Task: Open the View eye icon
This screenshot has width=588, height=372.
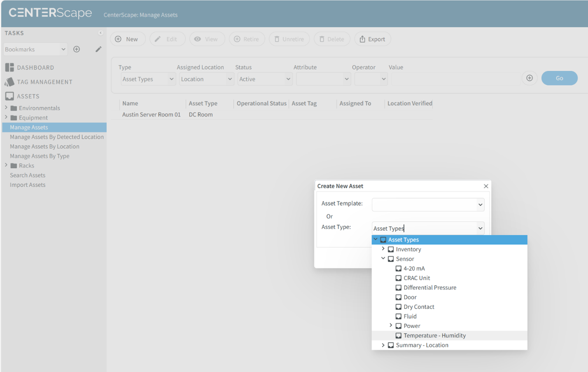Action: pos(198,39)
